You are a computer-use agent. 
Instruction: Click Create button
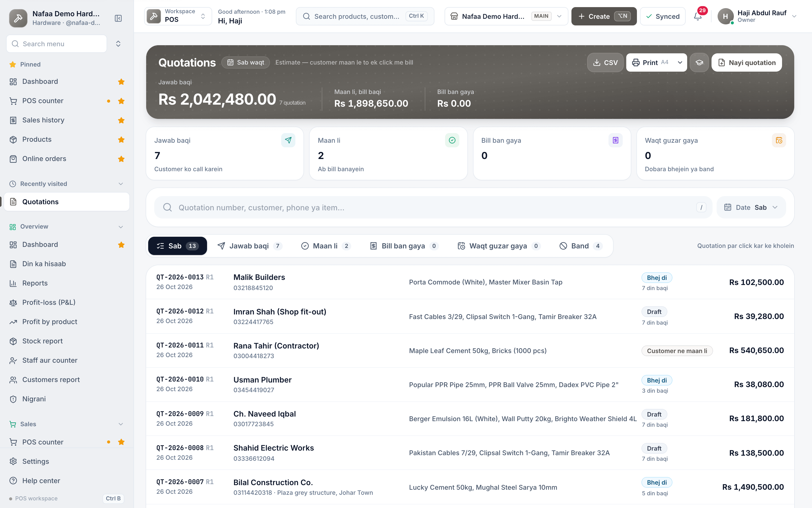(x=604, y=16)
